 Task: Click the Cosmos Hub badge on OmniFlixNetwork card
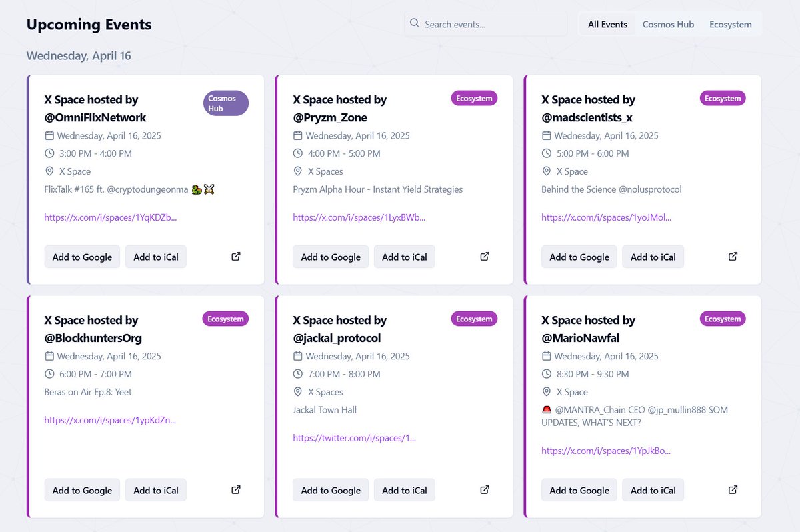[x=226, y=103]
